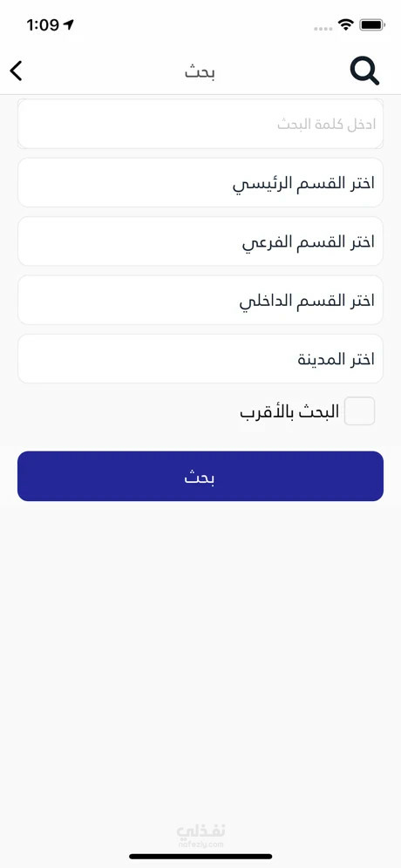Go back using the header chevron arrow
Image resolution: width=401 pixels, height=868 pixels.
point(16,71)
